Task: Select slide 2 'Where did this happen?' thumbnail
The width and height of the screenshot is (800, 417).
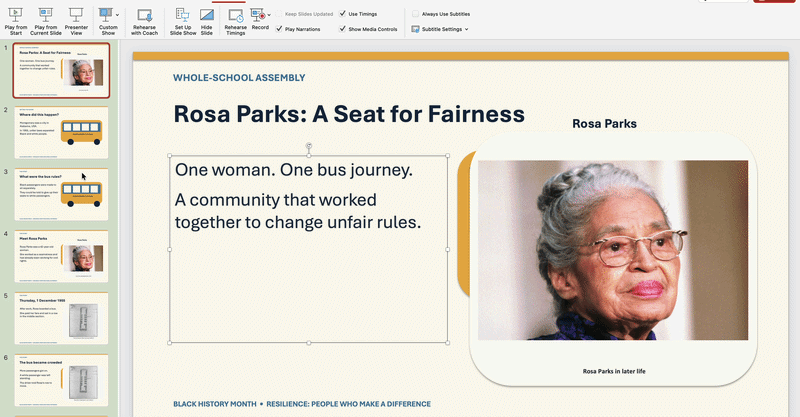Action: pos(61,132)
